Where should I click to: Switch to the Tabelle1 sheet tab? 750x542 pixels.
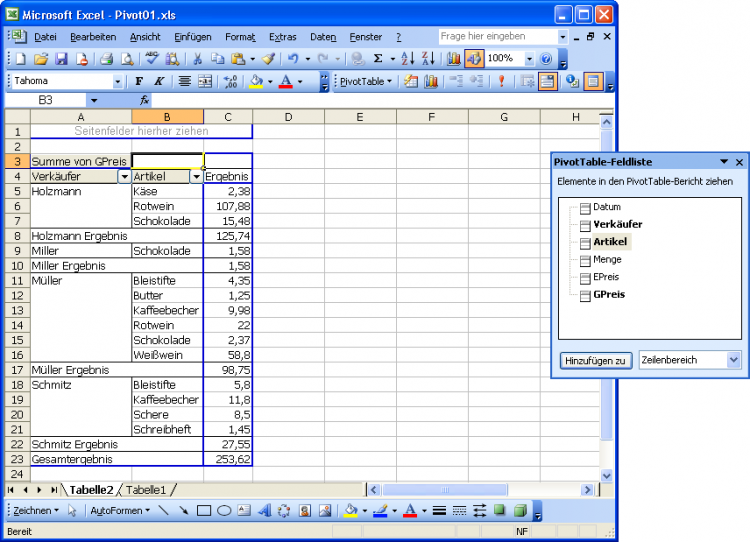click(146, 489)
